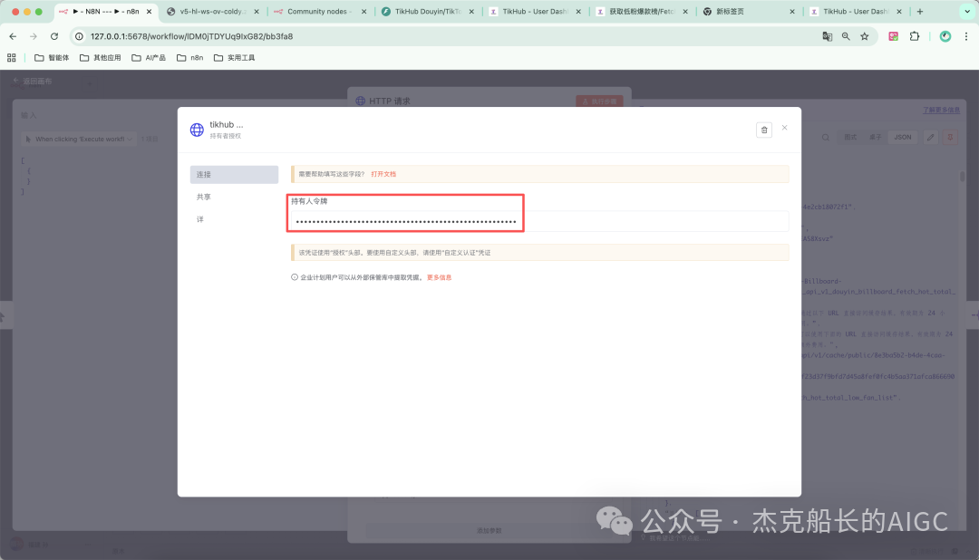979x560 pixels.
Task: Close the 新标签页 tab
Action: 792,11
